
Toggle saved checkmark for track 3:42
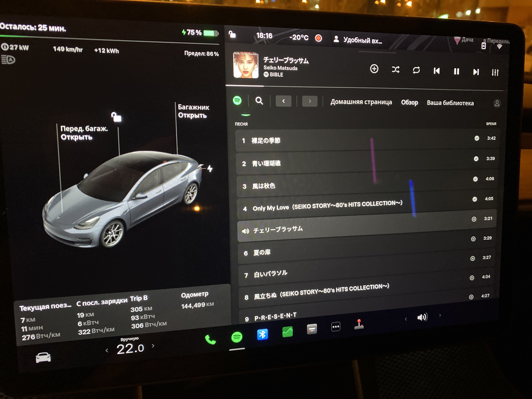coord(477,138)
